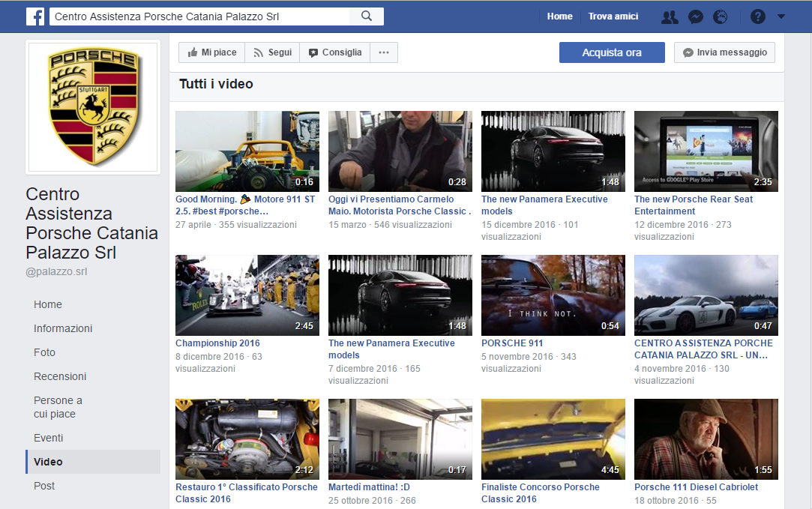Play the 15 dicembre Panamera Executive thumbnail
Screen dimensions: 812x509
(x=553, y=151)
